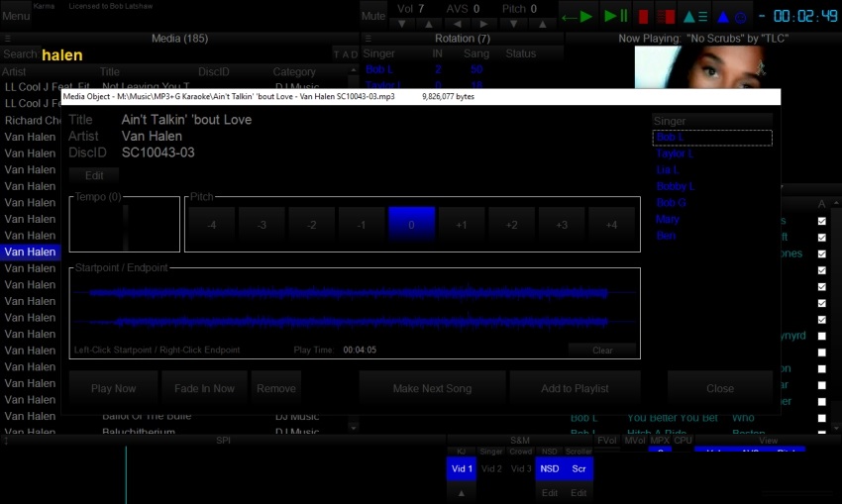
Task: Set pitch to +2 in dialog
Action: coord(512,225)
